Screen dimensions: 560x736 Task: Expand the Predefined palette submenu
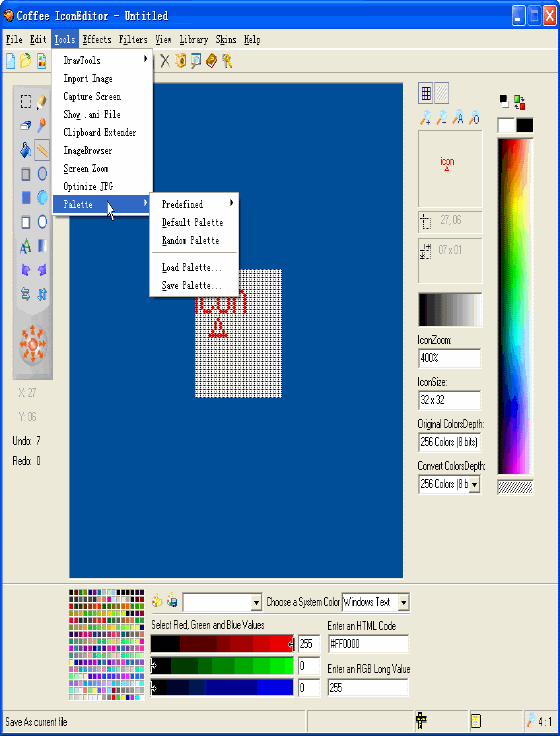(x=194, y=204)
